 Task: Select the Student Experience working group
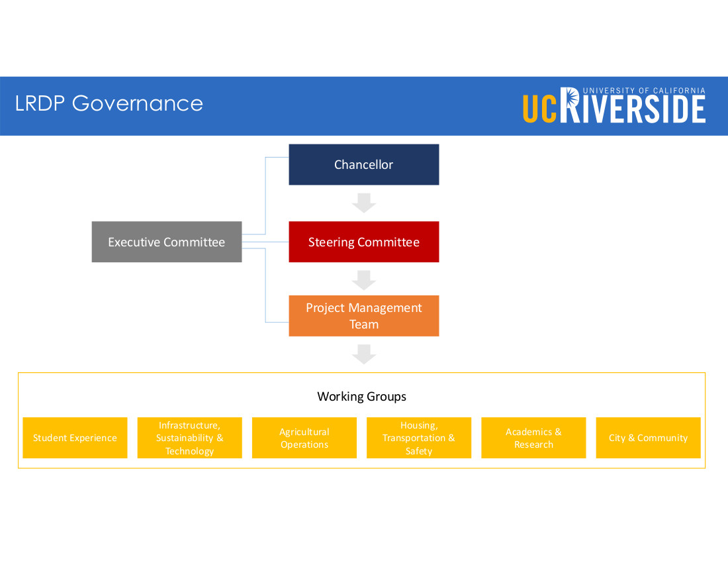(x=75, y=438)
